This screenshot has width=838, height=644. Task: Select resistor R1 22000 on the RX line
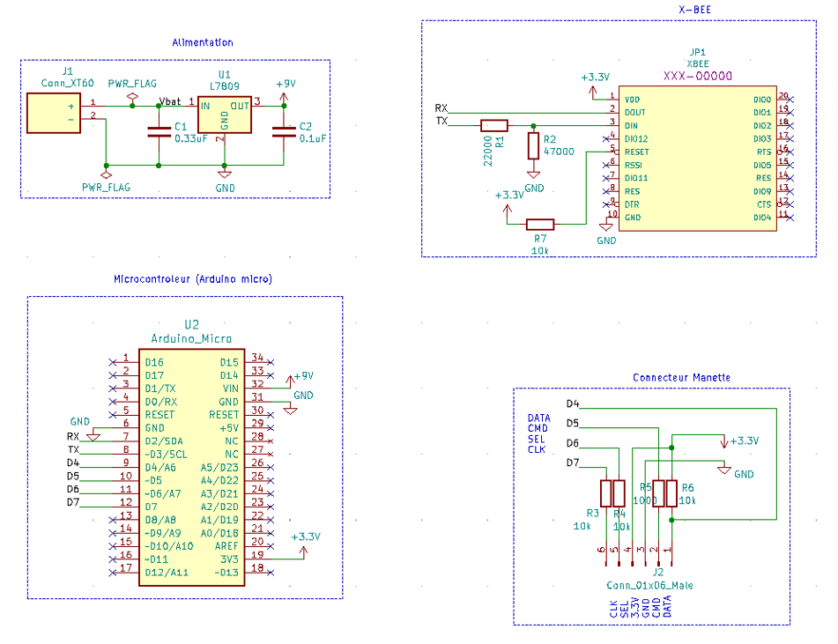[x=494, y=123]
